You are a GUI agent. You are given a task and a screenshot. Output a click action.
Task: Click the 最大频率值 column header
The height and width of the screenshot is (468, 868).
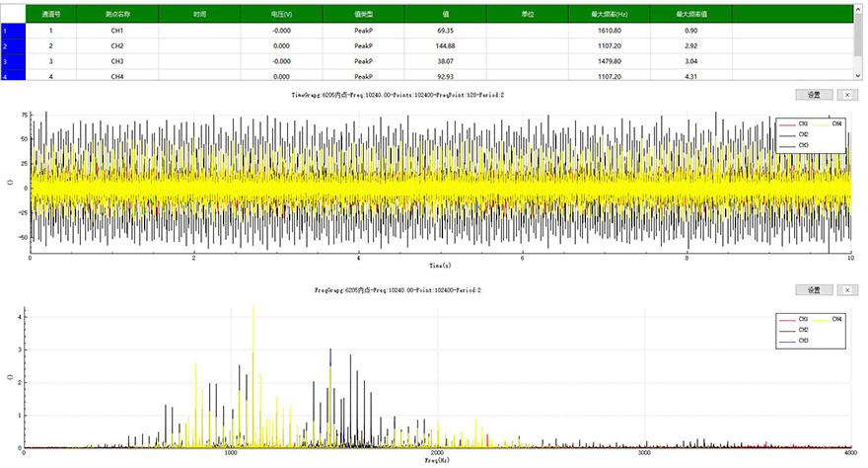(690, 16)
